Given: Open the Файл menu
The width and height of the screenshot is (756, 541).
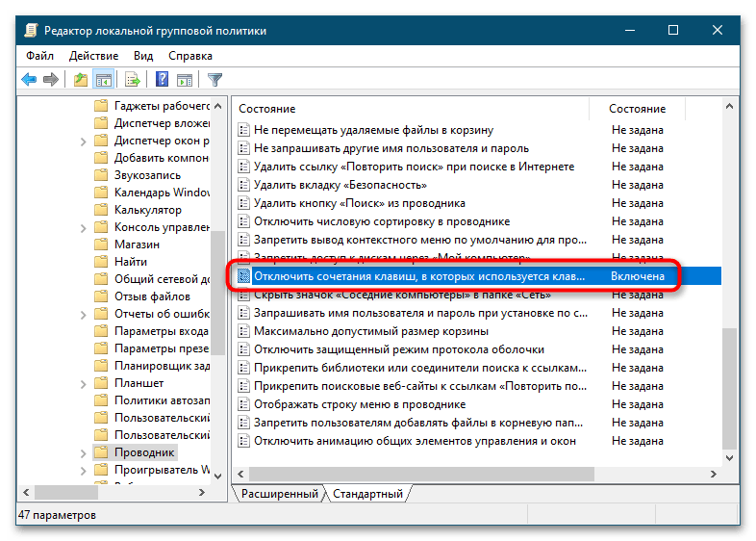Looking at the screenshot, I should click(x=39, y=56).
